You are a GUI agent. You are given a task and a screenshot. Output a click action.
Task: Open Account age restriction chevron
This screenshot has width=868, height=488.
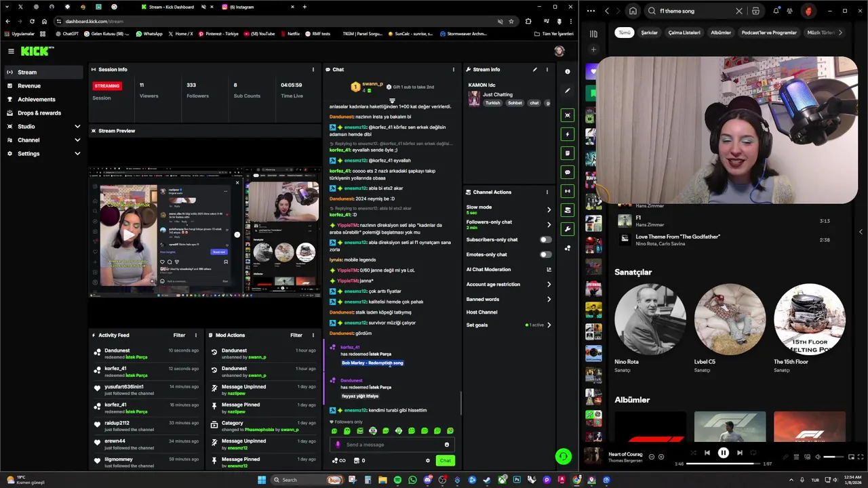549,284
